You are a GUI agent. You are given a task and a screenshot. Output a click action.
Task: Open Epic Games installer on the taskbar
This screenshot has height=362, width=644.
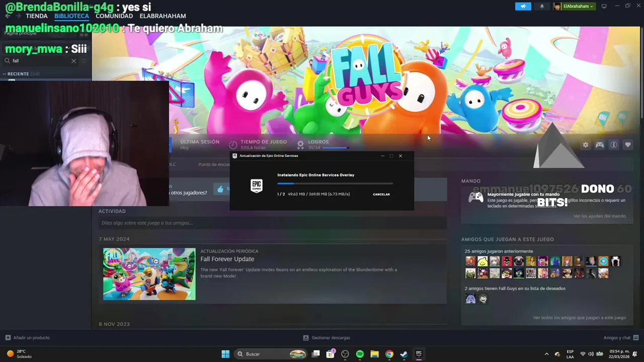419,354
